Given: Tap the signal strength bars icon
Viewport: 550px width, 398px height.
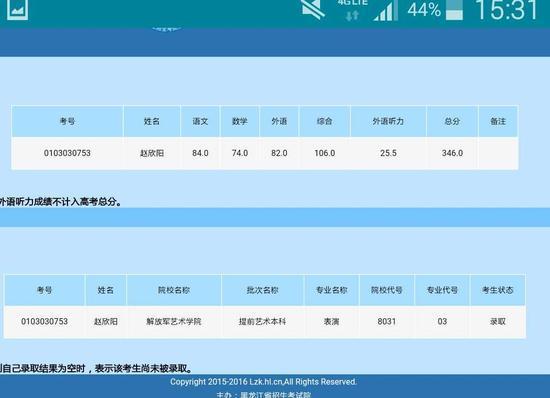Looking at the screenshot, I should pyautogui.click(x=385, y=11).
